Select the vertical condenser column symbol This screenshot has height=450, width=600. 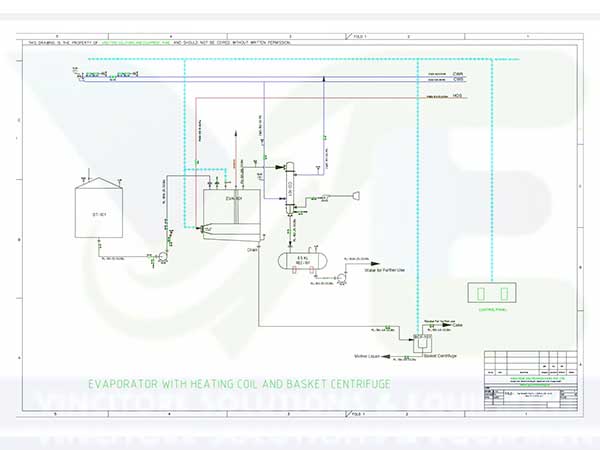click(290, 189)
